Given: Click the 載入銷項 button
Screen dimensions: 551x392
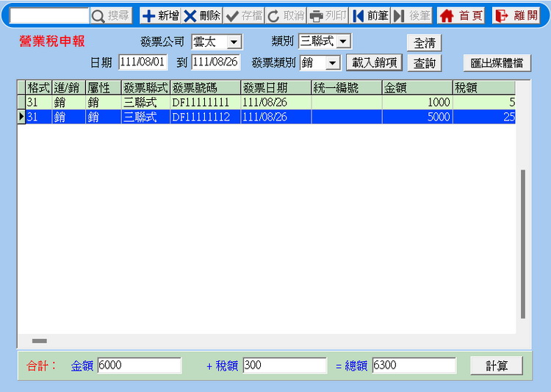Looking at the screenshot, I should 374,63.
